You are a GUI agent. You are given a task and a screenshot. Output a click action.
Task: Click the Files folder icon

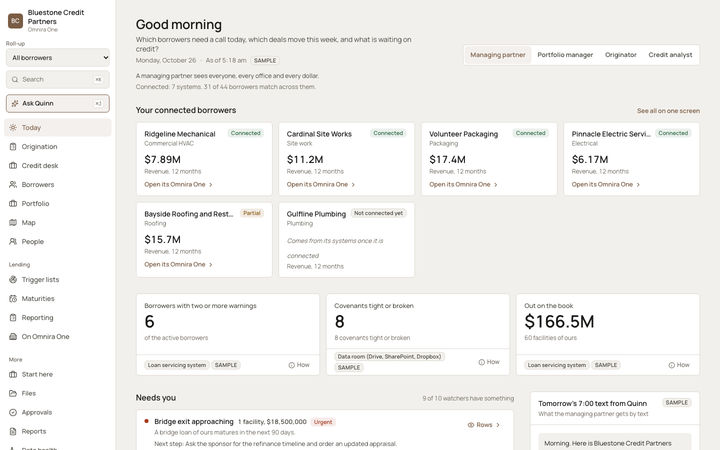[13, 393]
